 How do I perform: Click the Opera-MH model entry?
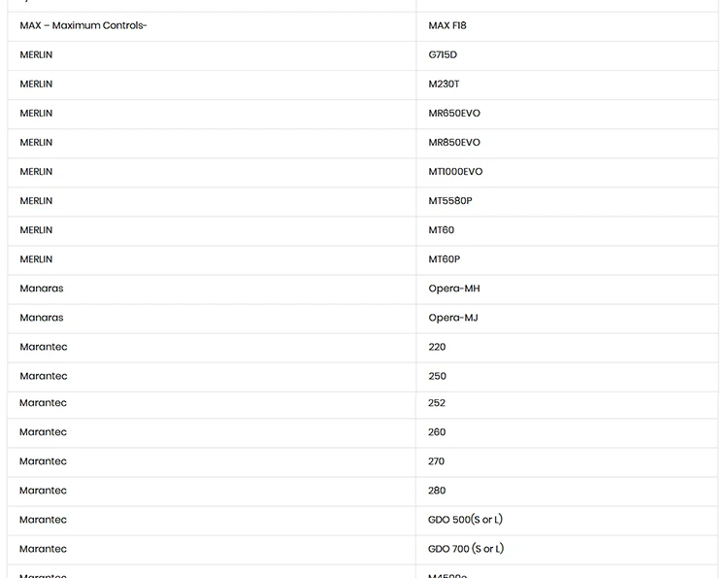[567, 289]
